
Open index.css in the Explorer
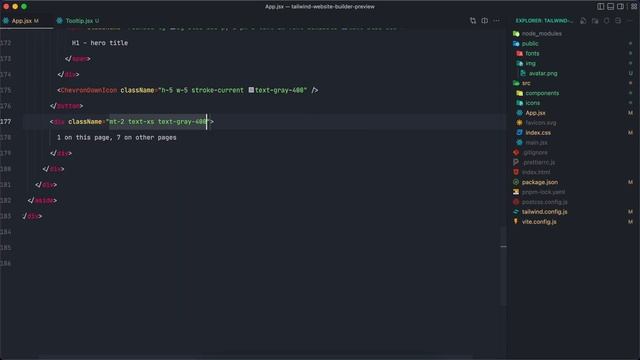pos(538,133)
